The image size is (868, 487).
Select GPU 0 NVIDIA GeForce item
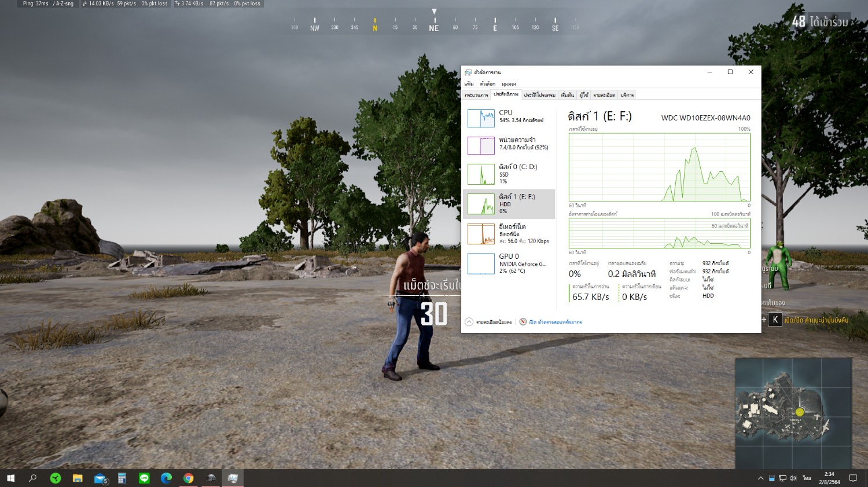[509, 263]
